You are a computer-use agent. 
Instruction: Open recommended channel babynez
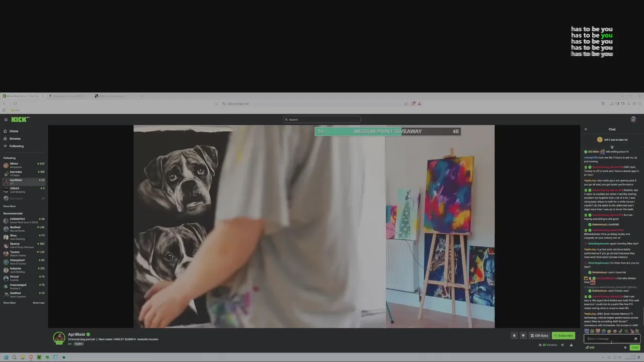coord(24,269)
